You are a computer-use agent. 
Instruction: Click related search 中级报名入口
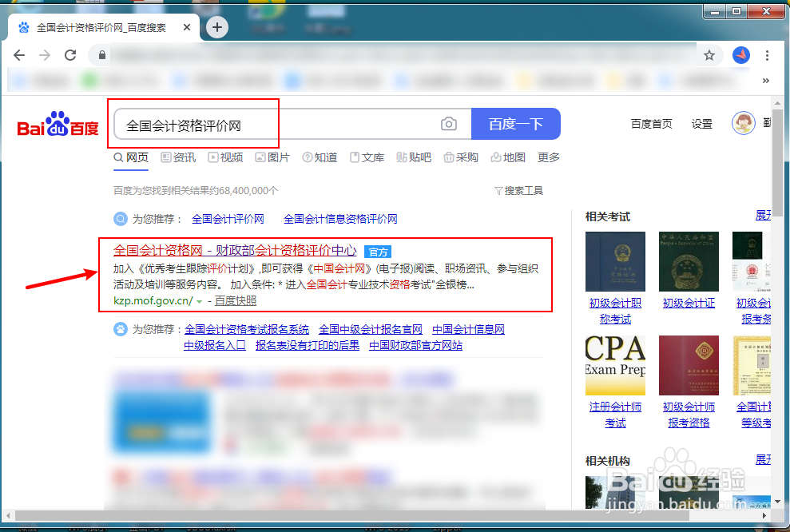pos(215,346)
